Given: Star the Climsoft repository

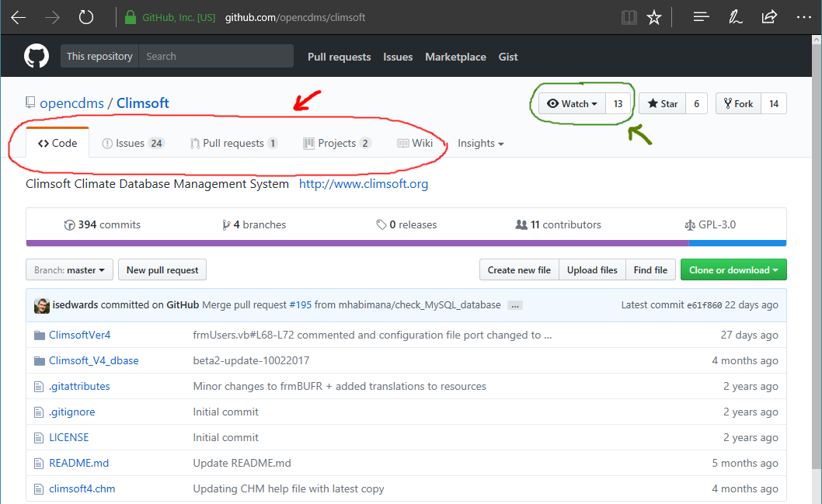Looking at the screenshot, I should pos(663,104).
